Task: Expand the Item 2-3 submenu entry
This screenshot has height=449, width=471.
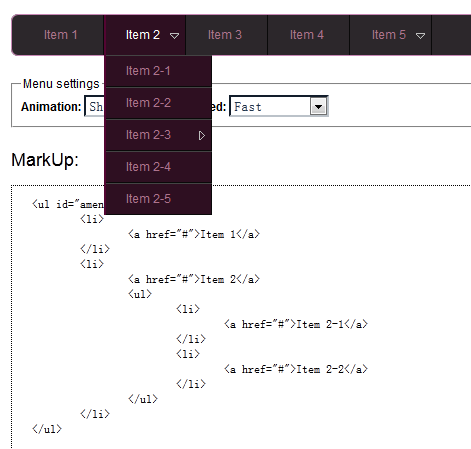Action: click(x=158, y=135)
